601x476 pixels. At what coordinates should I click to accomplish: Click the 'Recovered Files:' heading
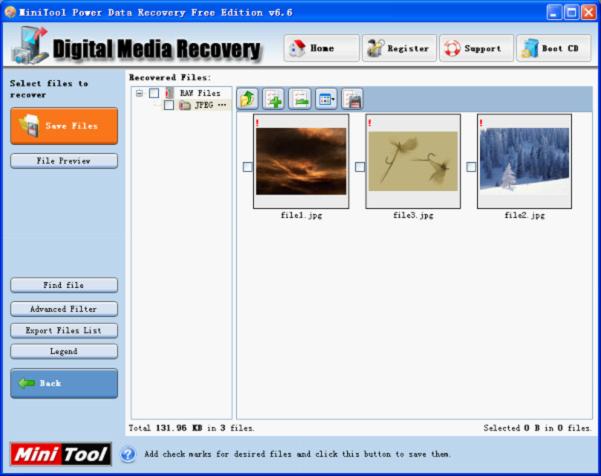click(x=170, y=77)
